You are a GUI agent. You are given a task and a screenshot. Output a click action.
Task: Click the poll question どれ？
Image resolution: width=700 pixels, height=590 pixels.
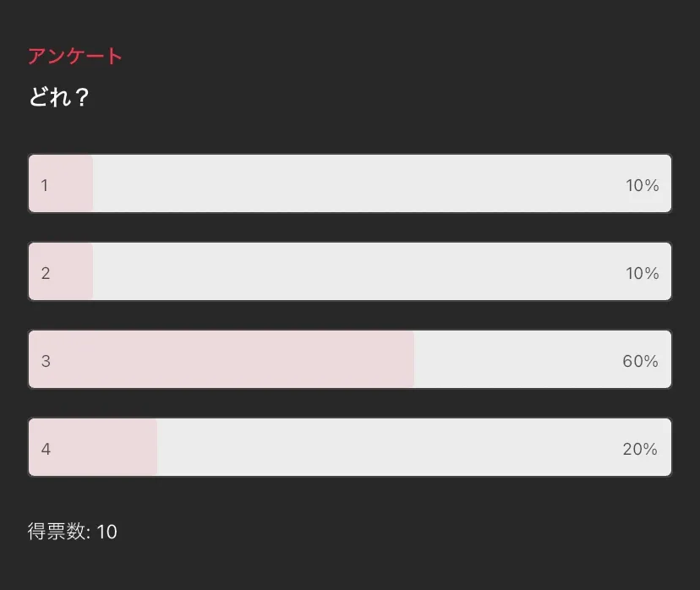[x=59, y=97]
